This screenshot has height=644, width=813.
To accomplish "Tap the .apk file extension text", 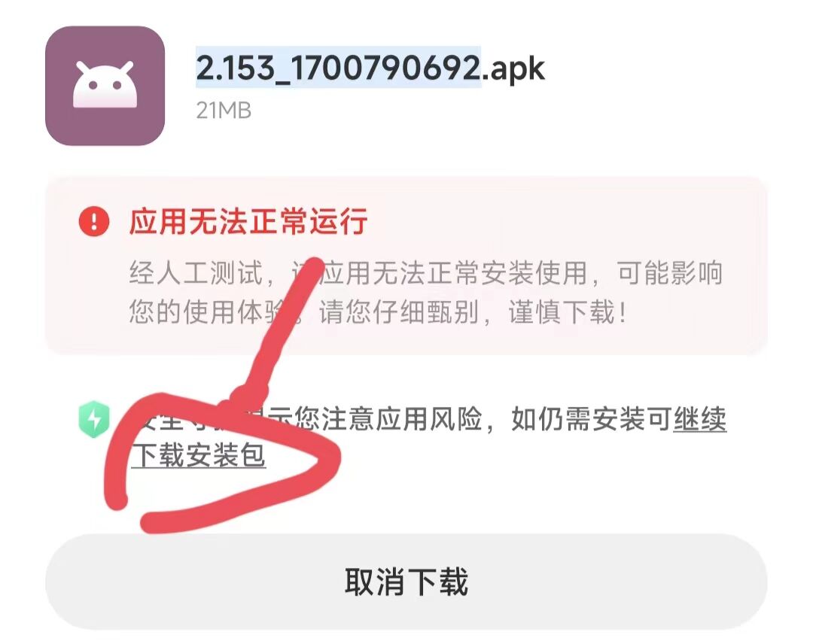I will click(514, 69).
